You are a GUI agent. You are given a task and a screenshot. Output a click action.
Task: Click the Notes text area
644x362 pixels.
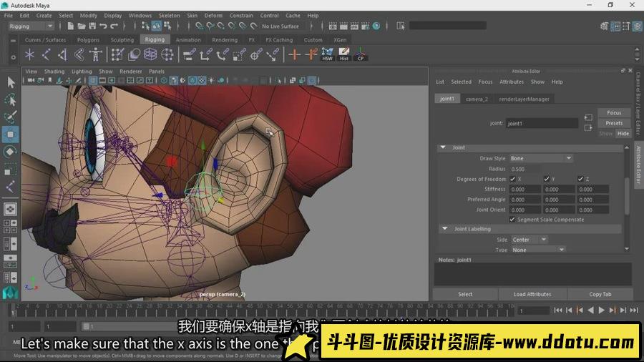click(532, 274)
